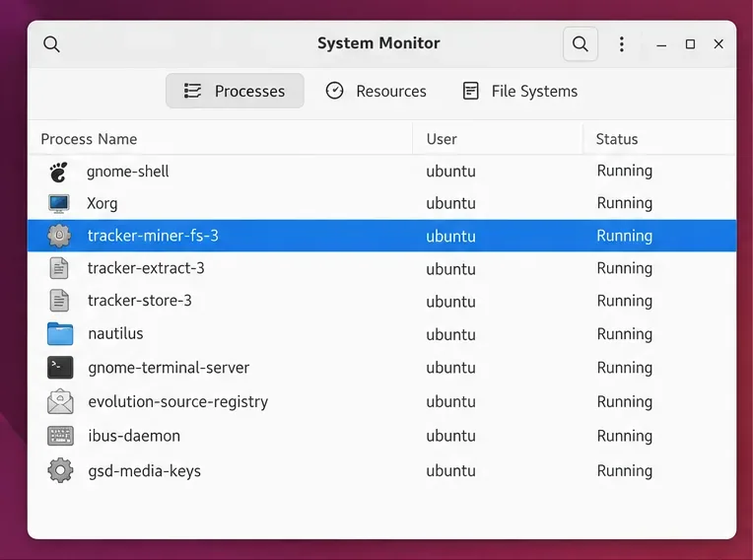Select the ibus-daemon process name
Viewport: 753px width, 560px height.
click(134, 436)
